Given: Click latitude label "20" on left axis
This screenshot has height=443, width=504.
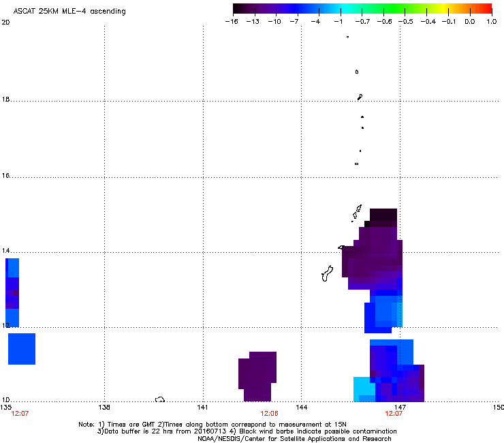Looking at the screenshot, I should point(5,22).
